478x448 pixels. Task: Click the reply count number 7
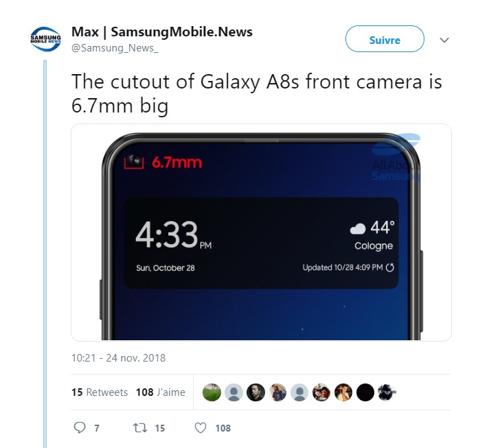97,428
